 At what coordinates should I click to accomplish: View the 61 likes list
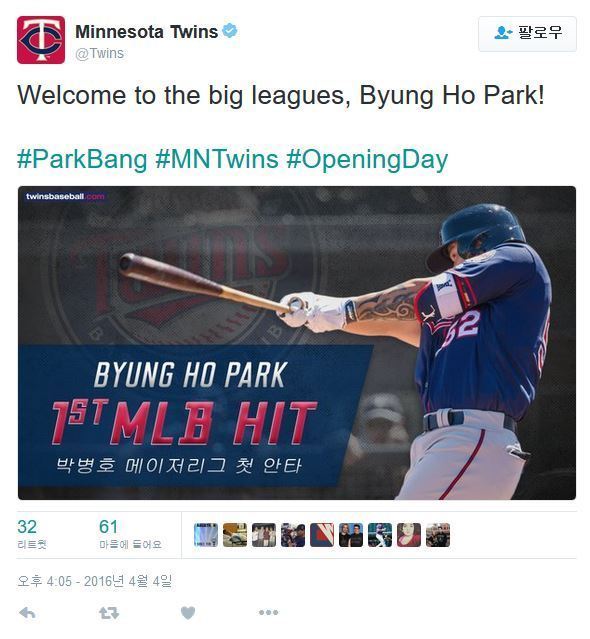(130, 534)
